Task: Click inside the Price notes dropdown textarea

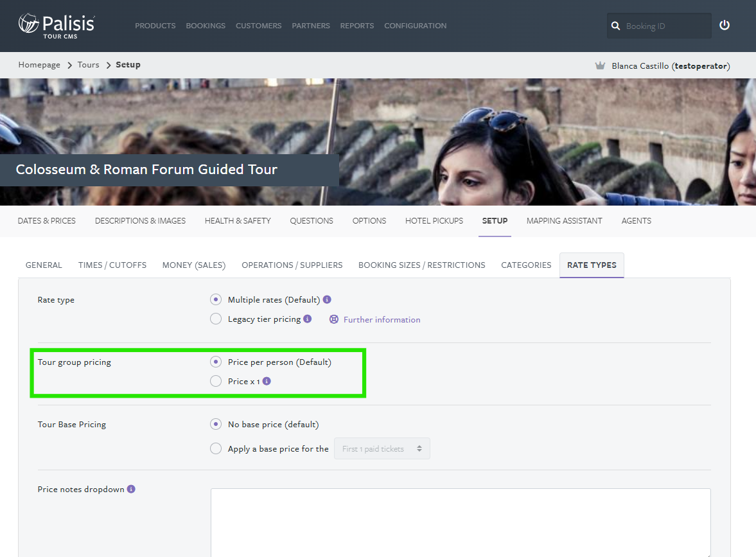Action: point(461,523)
